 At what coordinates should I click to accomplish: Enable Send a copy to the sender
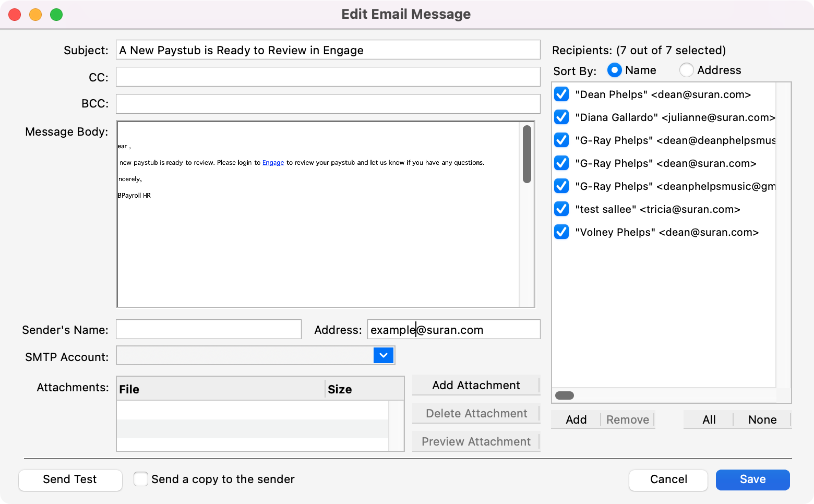click(x=141, y=479)
